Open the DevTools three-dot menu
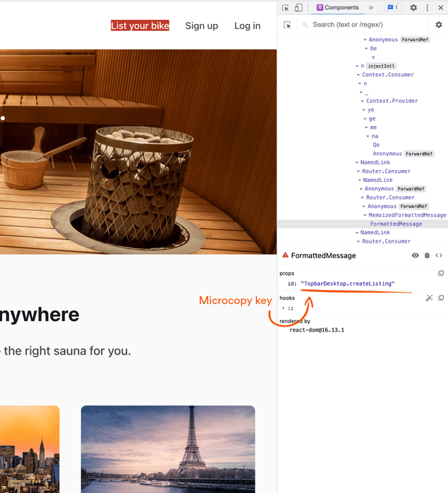This screenshot has height=493, width=448. [x=428, y=8]
